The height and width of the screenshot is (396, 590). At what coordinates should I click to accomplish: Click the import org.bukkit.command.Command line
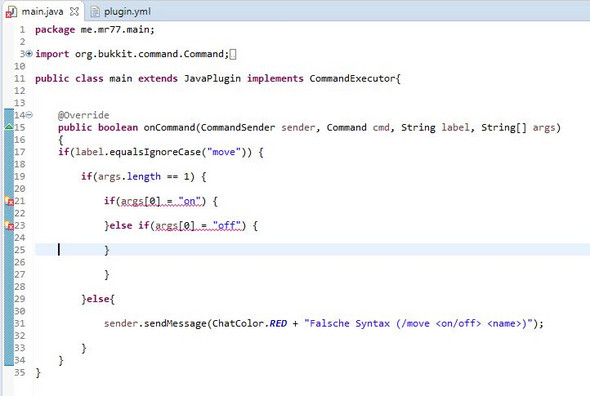pyautogui.click(x=132, y=54)
